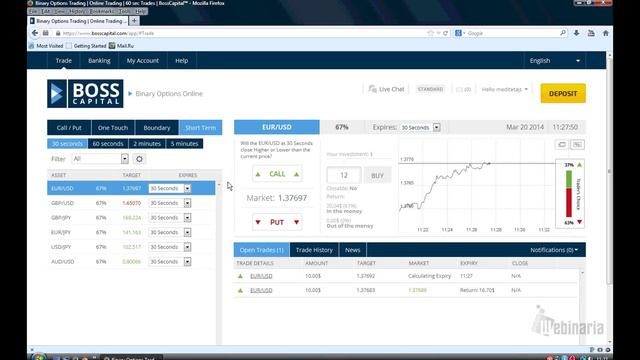640x360 pixels.
Task: Open the Most Visited bookmark folder
Action: 46,46
